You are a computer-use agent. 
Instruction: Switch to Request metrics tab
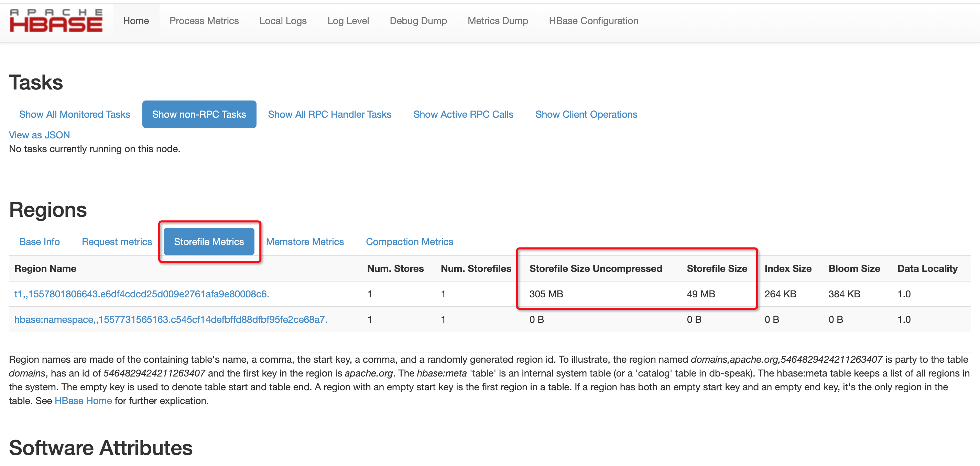(117, 241)
